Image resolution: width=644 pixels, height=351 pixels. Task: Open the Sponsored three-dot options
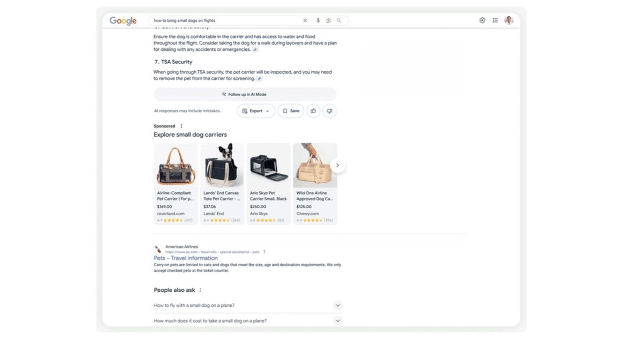coord(181,126)
